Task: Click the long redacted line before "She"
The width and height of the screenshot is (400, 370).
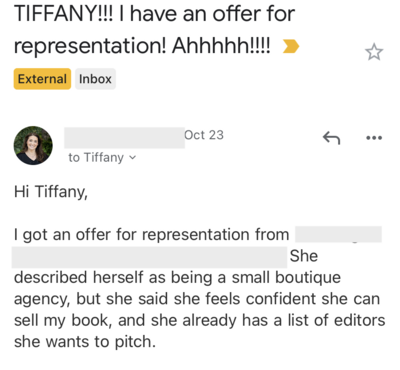Action: click(149, 257)
